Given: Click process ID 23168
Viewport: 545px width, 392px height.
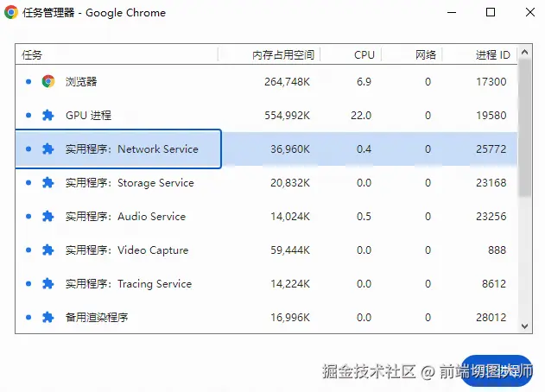Looking at the screenshot, I should (x=491, y=182).
